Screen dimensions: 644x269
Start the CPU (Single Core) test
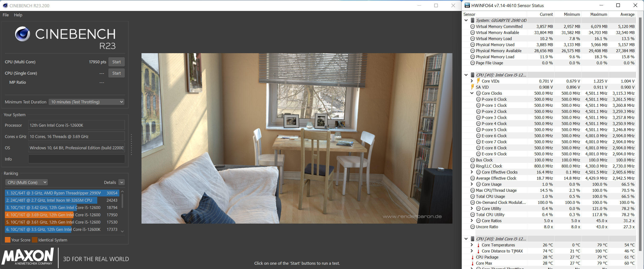(x=116, y=73)
